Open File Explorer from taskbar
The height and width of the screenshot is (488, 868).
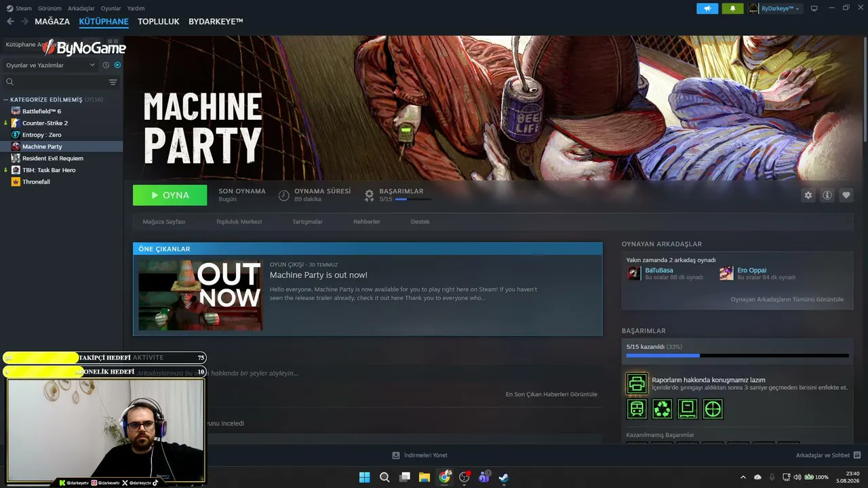click(425, 477)
